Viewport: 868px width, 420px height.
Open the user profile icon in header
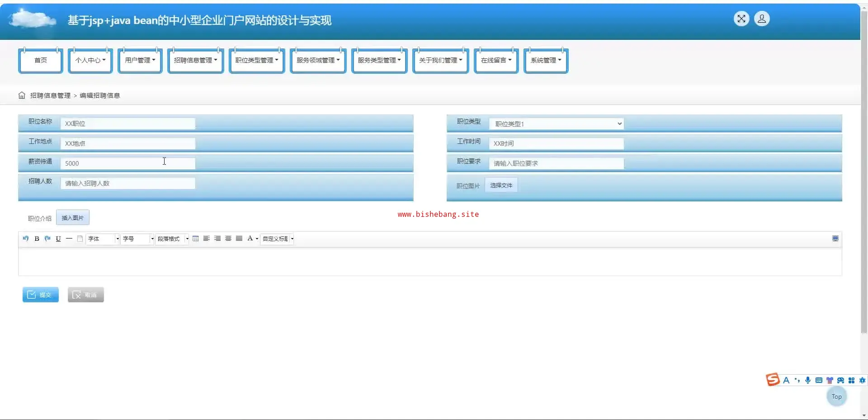(x=762, y=19)
